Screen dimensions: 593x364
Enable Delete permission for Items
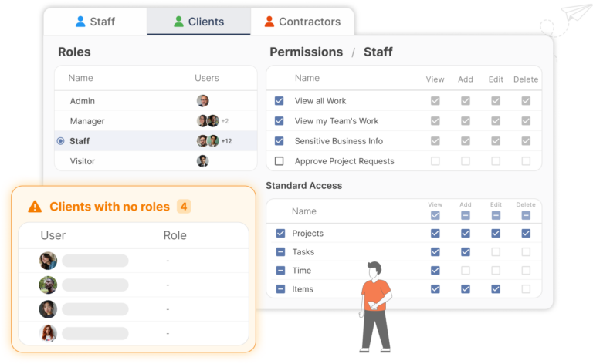[526, 289]
